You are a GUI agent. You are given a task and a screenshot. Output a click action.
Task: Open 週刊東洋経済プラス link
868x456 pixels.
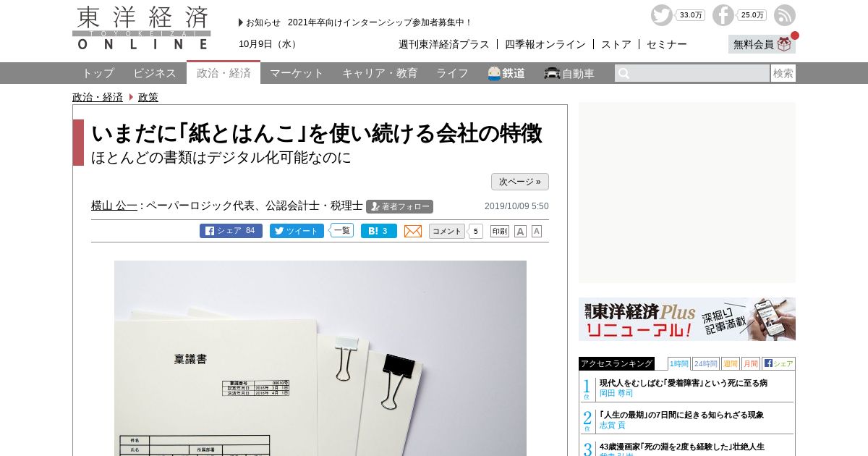pos(444,44)
